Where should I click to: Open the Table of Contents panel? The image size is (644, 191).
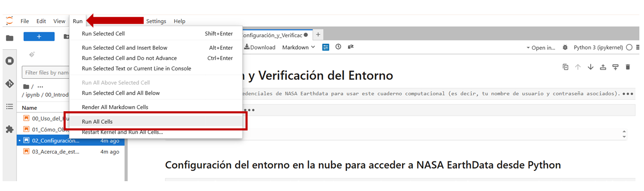(9, 107)
